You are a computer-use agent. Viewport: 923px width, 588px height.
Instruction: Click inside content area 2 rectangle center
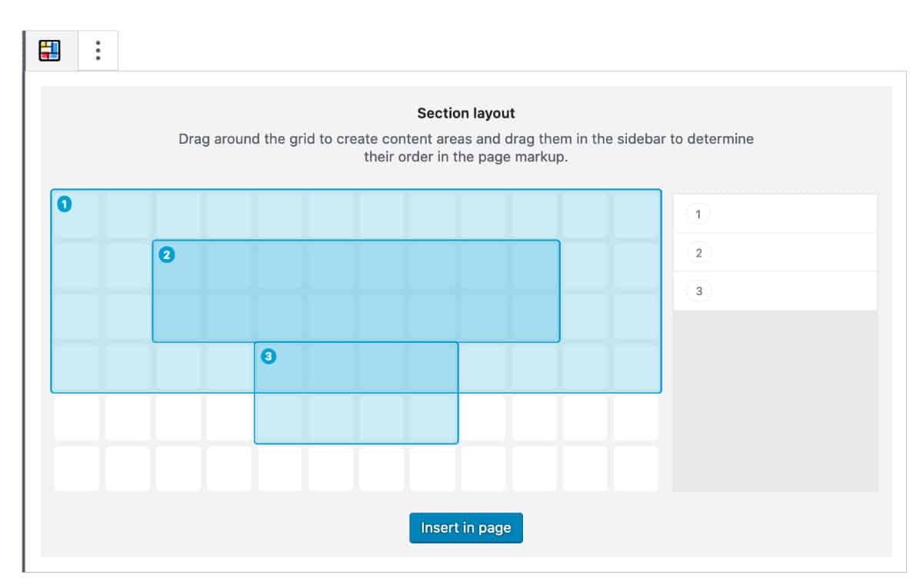(356, 291)
